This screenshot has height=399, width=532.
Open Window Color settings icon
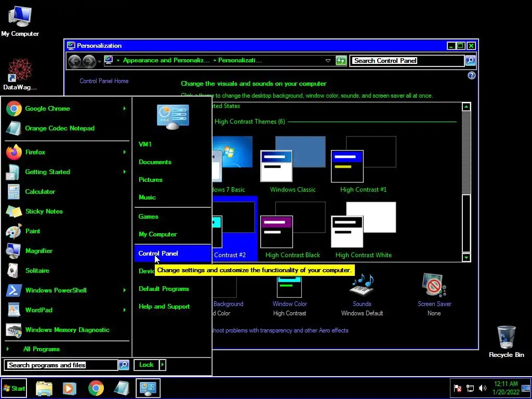click(289, 286)
